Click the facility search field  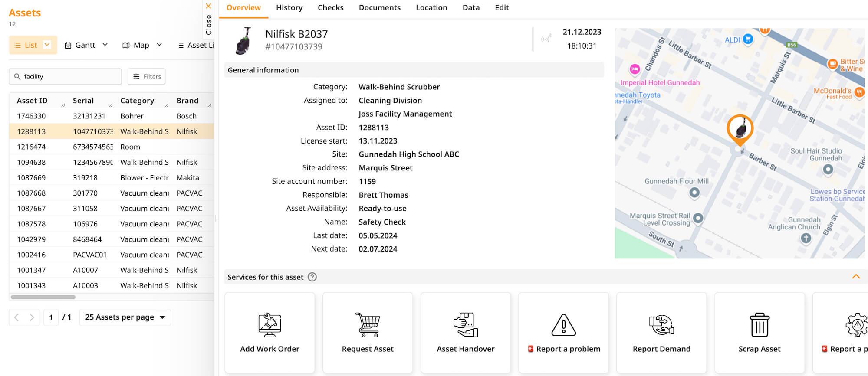pyautogui.click(x=65, y=76)
